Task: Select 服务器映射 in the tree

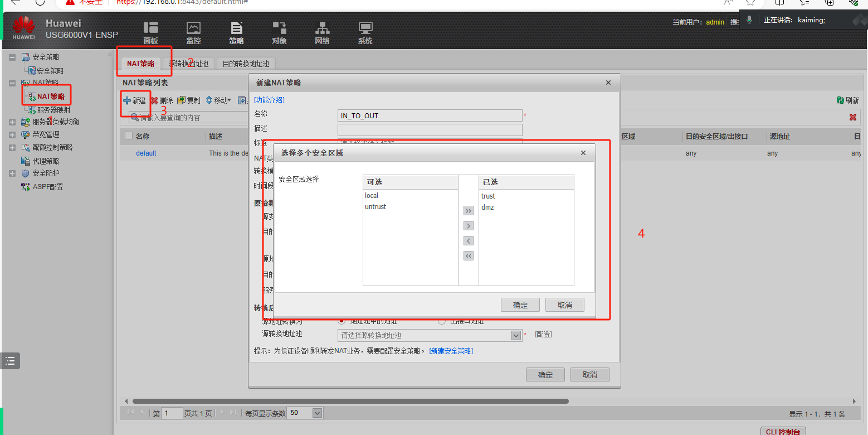Action: pos(53,110)
